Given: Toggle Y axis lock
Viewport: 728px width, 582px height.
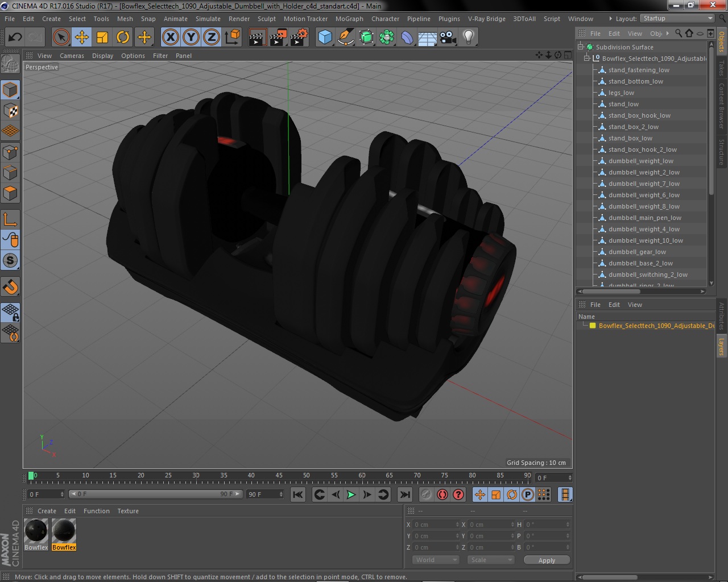Looking at the screenshot, I should click(x=191, y=38).
